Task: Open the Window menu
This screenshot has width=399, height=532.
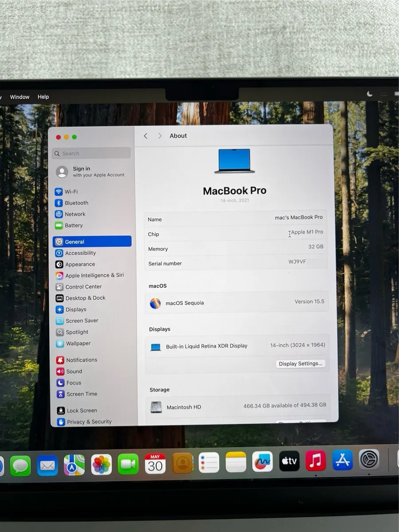Action: click(19, 97)
